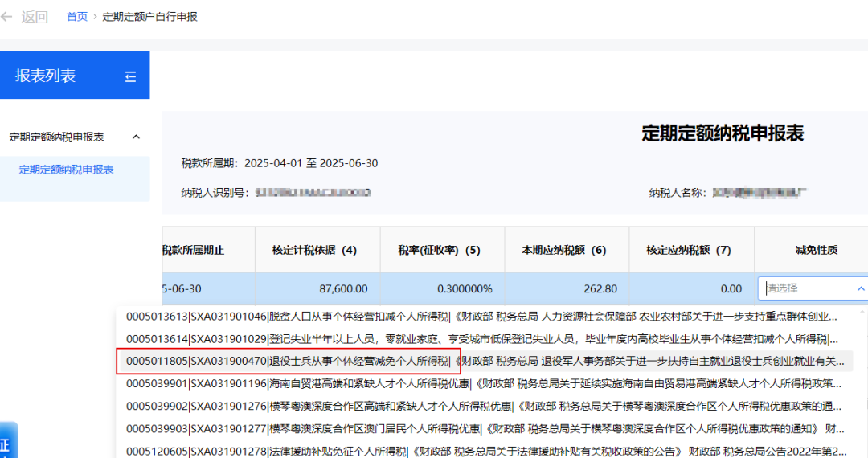Click the 税款所属期 date range text
Viewport: 868px width, 458px height.
click(x=280, y=163)
